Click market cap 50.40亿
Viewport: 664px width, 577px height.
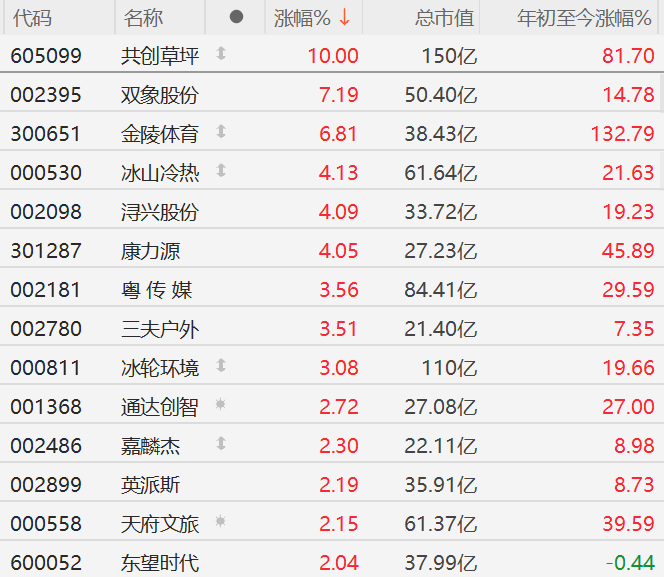(x=441, y=95)
